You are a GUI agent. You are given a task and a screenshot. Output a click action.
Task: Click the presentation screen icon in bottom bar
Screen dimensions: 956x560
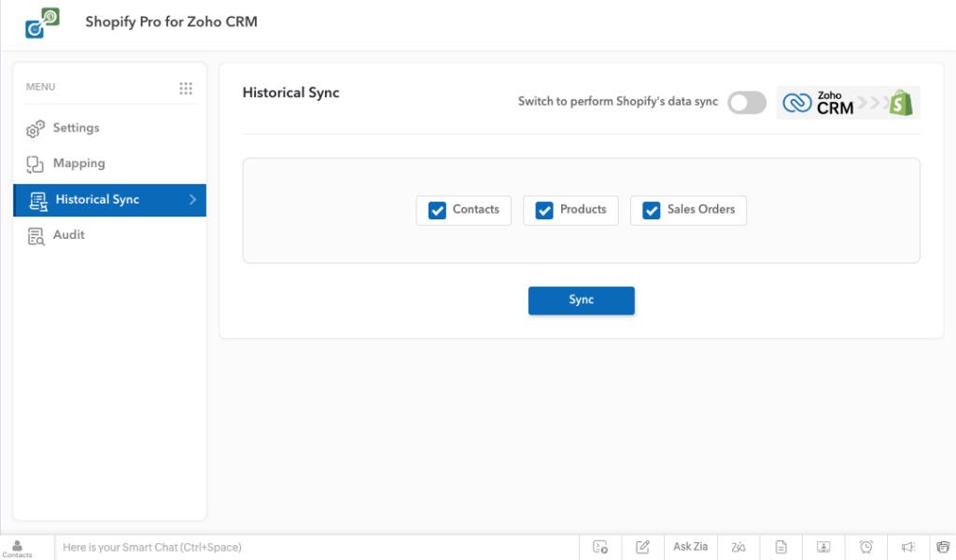coord(823,547)
